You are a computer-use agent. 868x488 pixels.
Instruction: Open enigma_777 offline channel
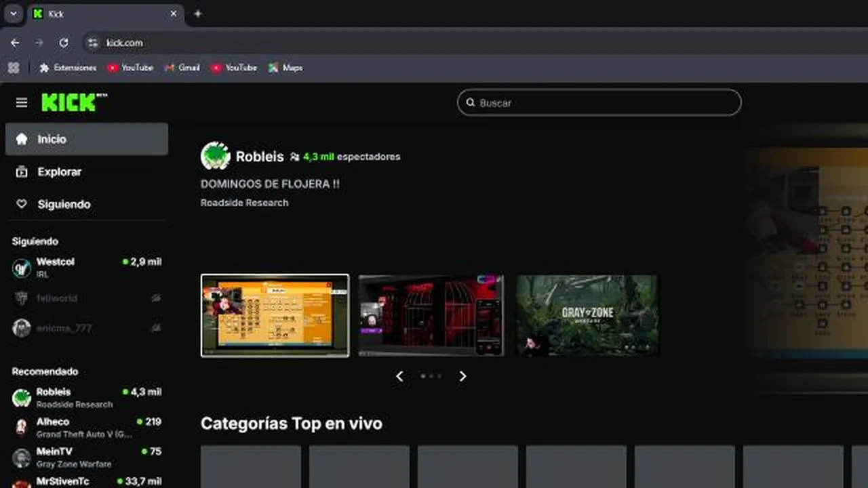coord(87,328)
